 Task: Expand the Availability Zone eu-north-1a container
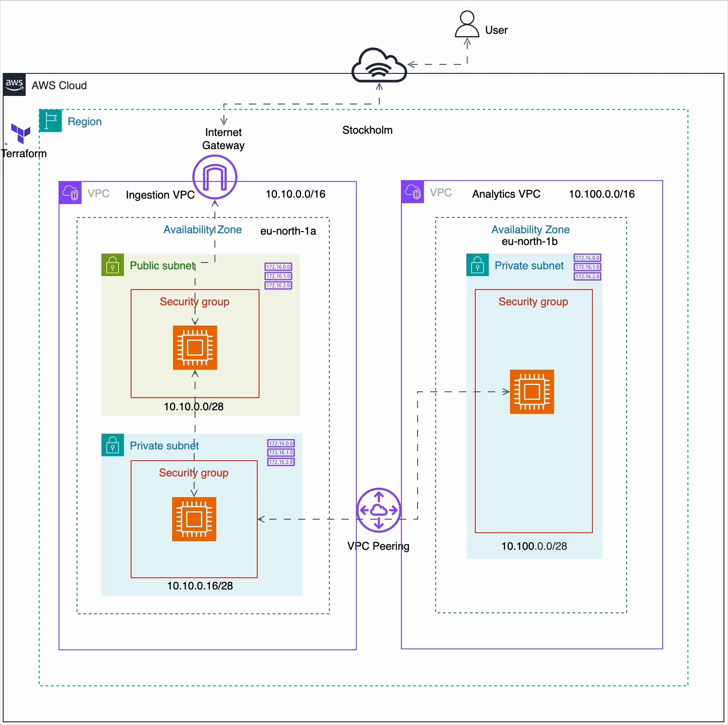[202, 230]
